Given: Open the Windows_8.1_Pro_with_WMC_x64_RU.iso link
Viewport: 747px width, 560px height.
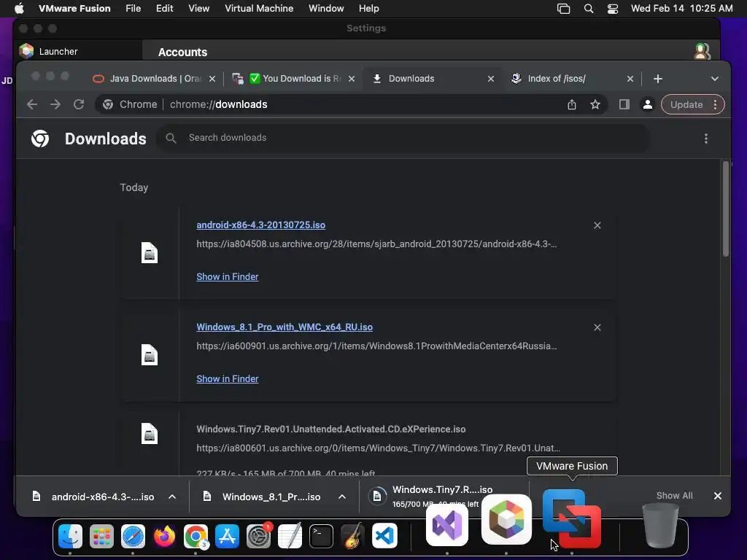Looking at the screenshot, I should [285, 327].
